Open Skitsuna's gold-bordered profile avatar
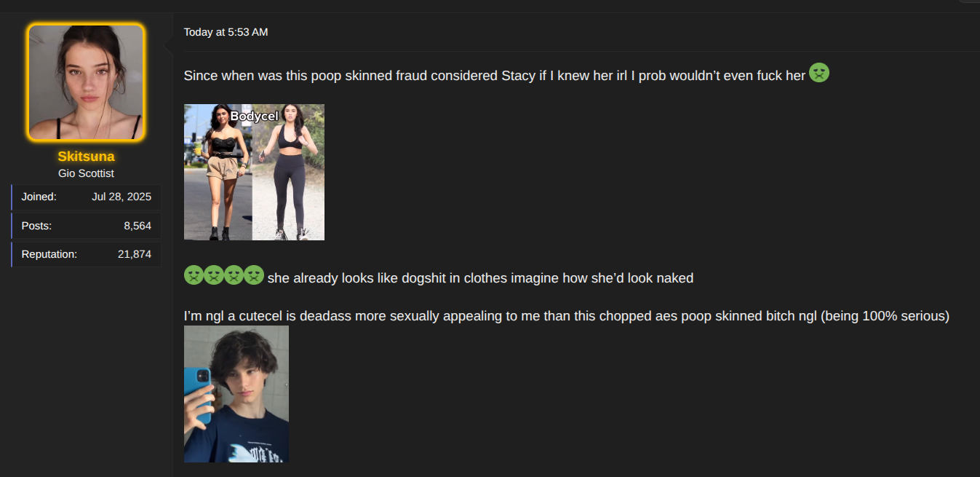Screen dimensions: 980x477 point(86,82)
